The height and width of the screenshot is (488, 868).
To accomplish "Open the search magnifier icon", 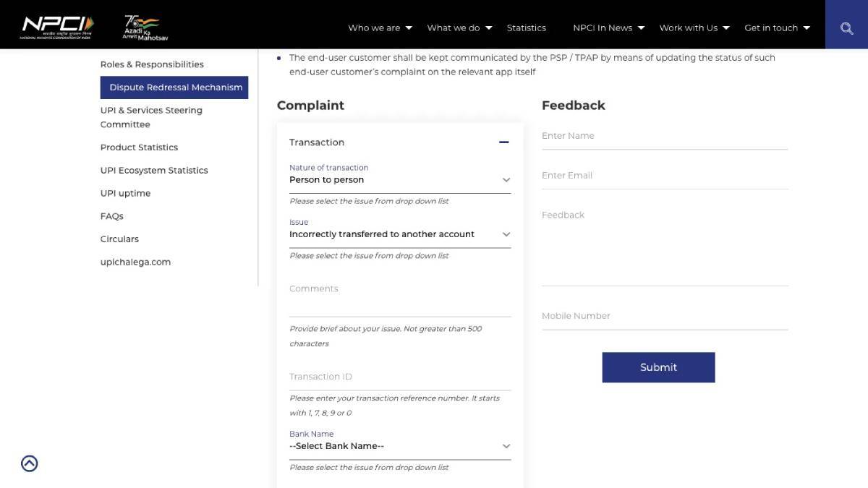I will click(846, 28).
